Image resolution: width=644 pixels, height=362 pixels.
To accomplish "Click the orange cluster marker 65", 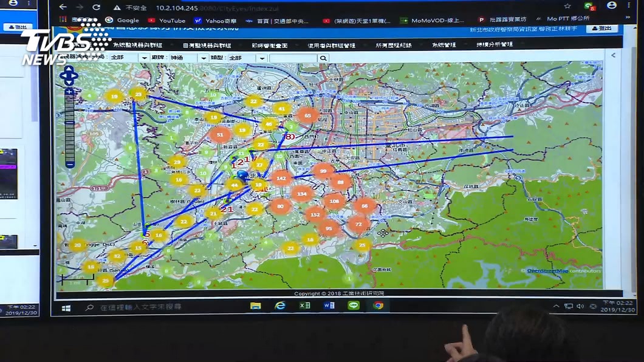I will click(307, 116).
